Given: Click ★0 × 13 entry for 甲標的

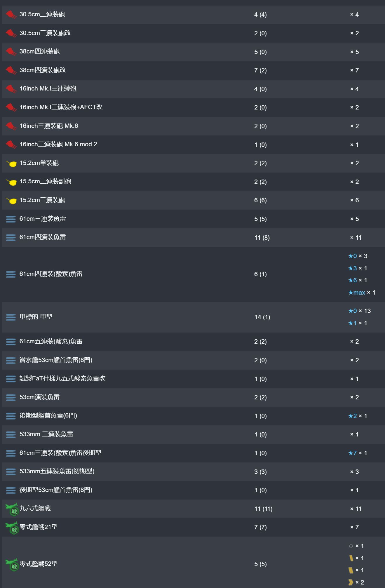Looking at the screenshot, I should 359,311.
